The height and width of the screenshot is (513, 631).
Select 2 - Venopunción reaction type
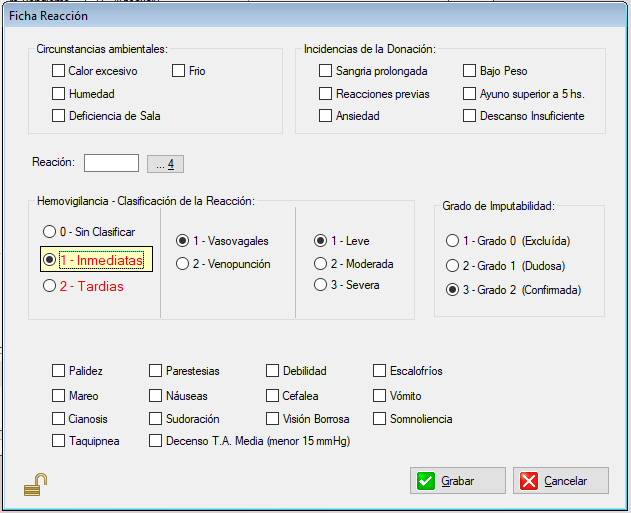click(x=183, y=264)
